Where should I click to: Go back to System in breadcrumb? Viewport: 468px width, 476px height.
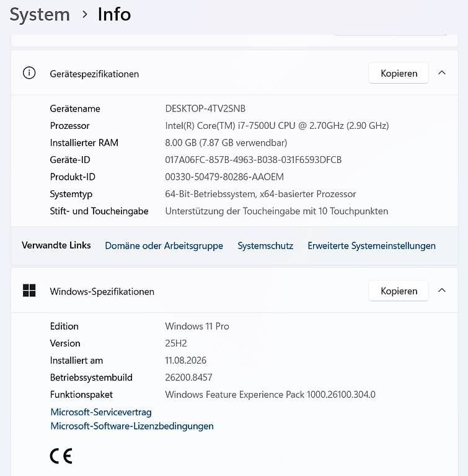pyautogui.click(x=40, y=15)
